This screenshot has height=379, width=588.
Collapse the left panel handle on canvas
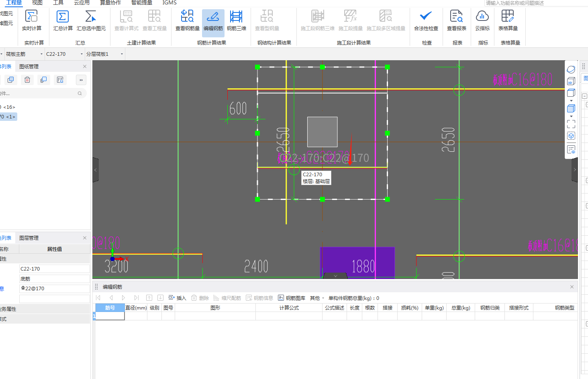coord(96,170)
